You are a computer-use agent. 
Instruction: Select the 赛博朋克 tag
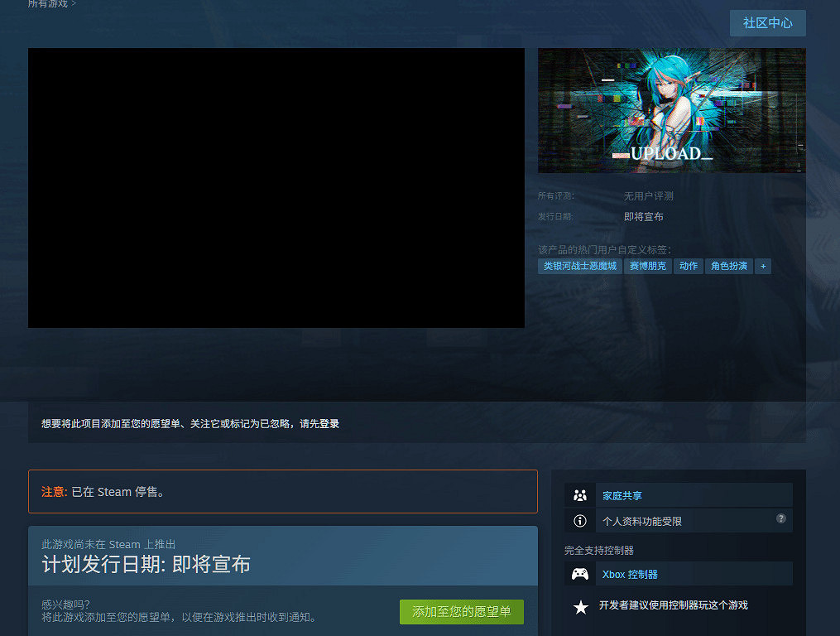[648, 266]
